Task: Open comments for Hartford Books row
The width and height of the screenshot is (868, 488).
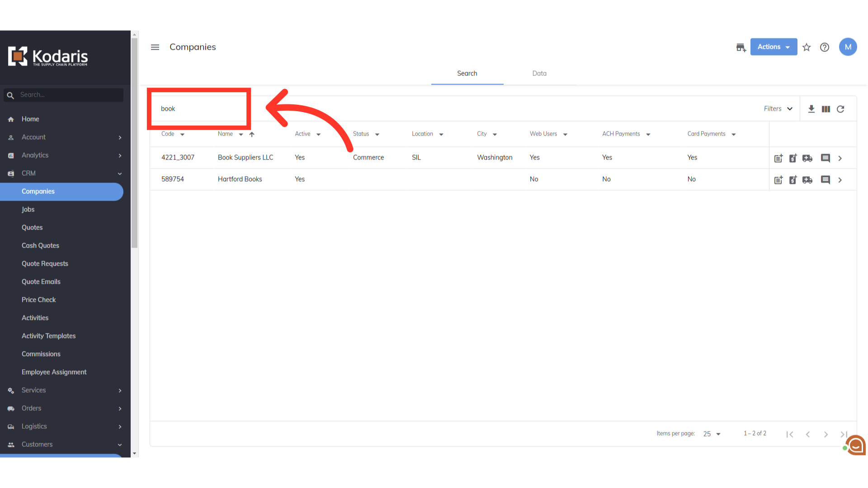Action: coord(825,180)
